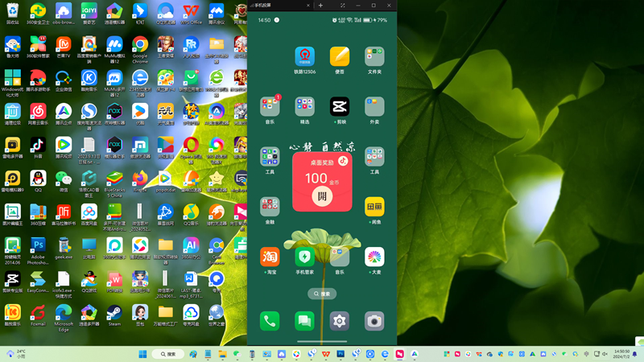This screenshot has height=362, width=644.
Task: Launch the 剪映 app on the phone screen
Action: coord(339,106)
